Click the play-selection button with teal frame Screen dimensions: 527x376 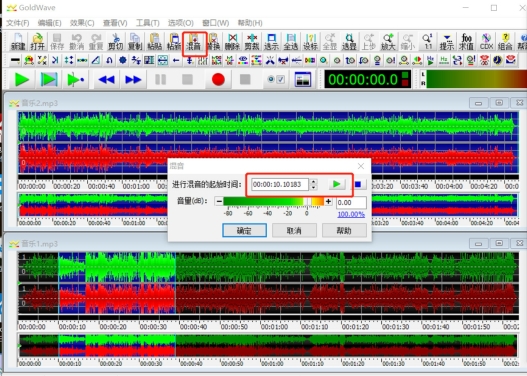tap(49, 80)
